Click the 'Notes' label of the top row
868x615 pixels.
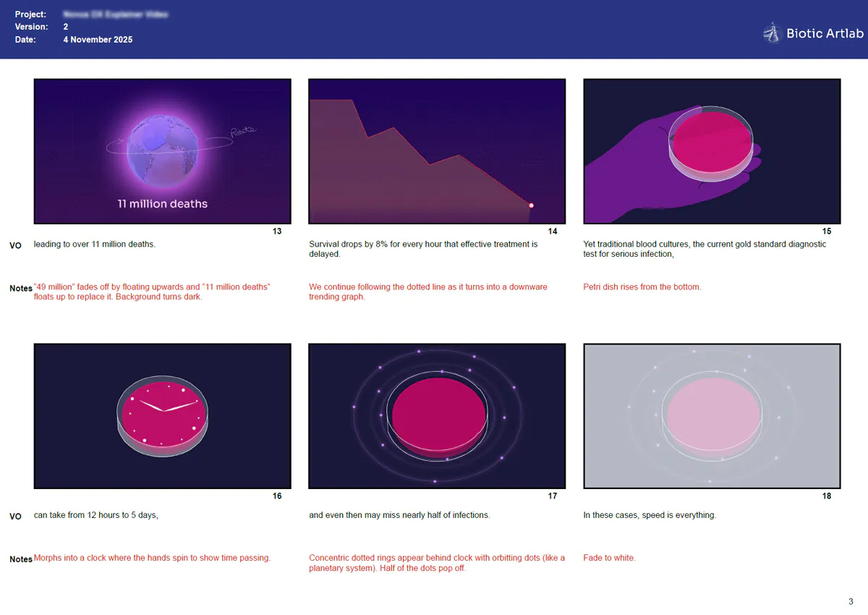click(x=21, y=289)
